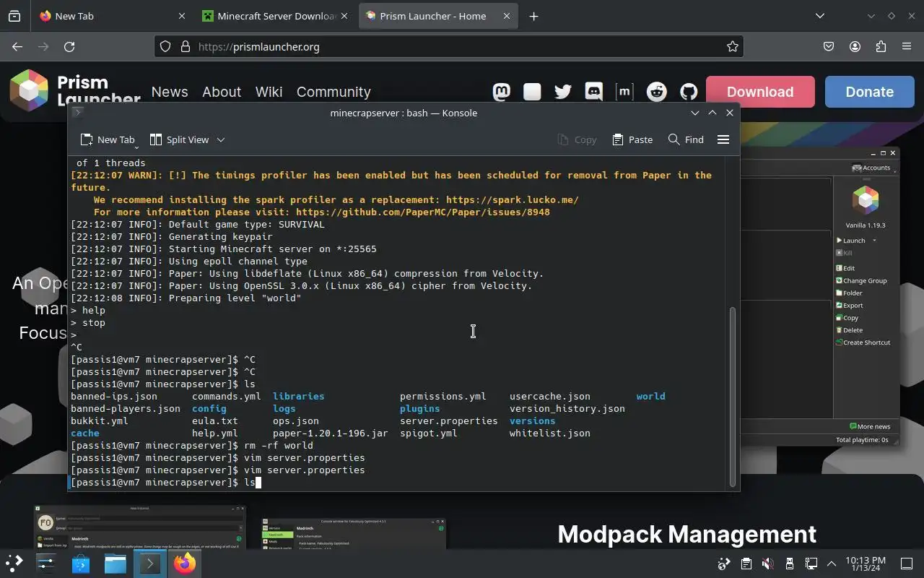The width and height of the screenshot is (924, 578).
Task: Open the News menu on Prism site
Action: pyautogui.click(x=170, y=92)
